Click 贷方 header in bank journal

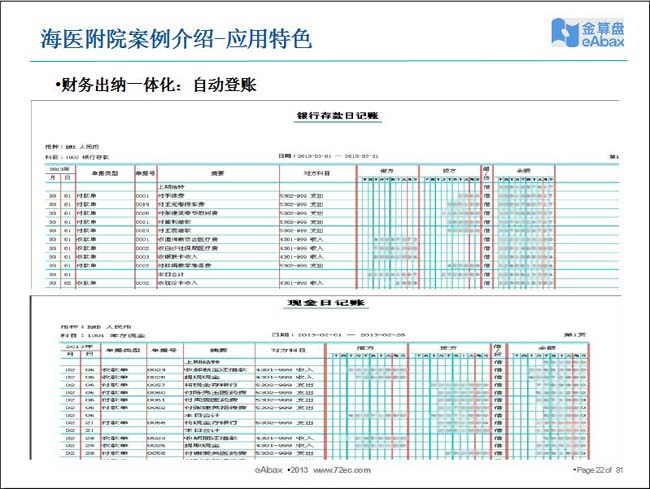click(449, 170)
